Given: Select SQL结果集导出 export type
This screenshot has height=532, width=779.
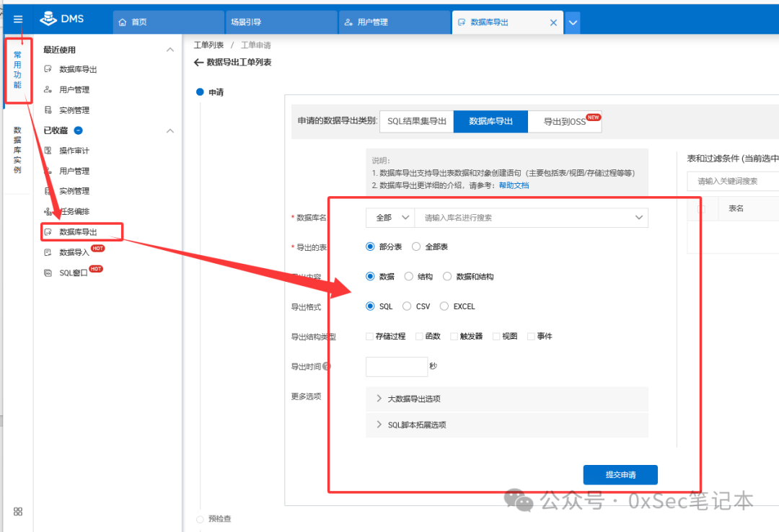Looking at the screenshot, I should pyautogui.click(x=417, y=122).
